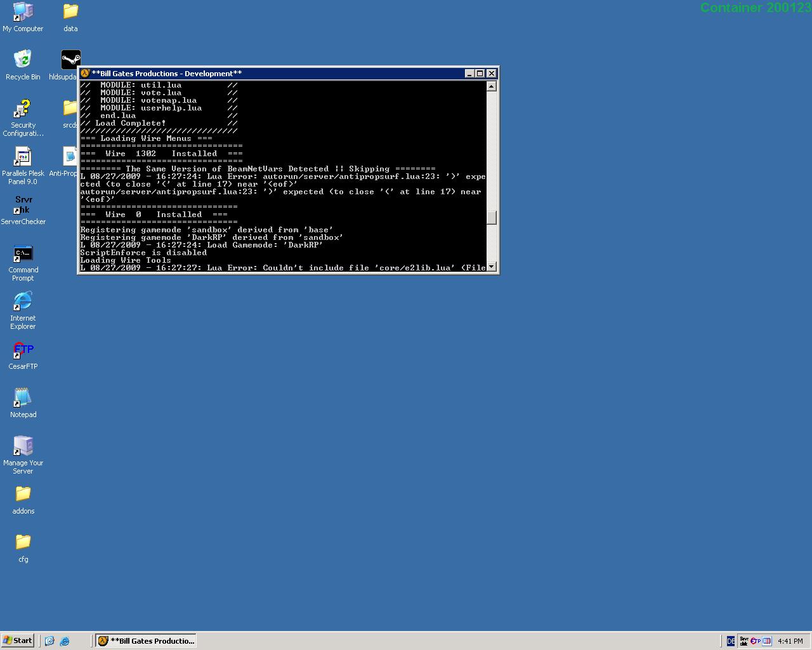This screenshot has height=650, width=812.
Task: Open the addons folder
Action: (x=23, y=494)
